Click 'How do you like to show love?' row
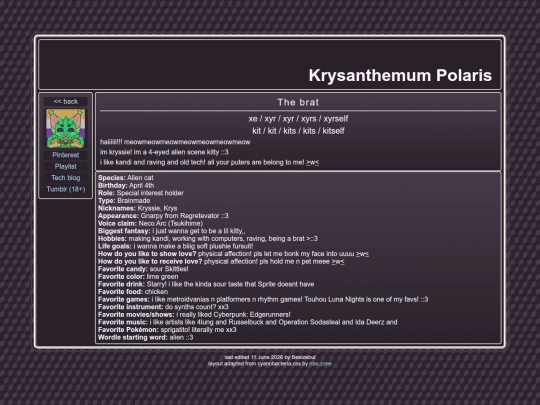 [233, 253]
